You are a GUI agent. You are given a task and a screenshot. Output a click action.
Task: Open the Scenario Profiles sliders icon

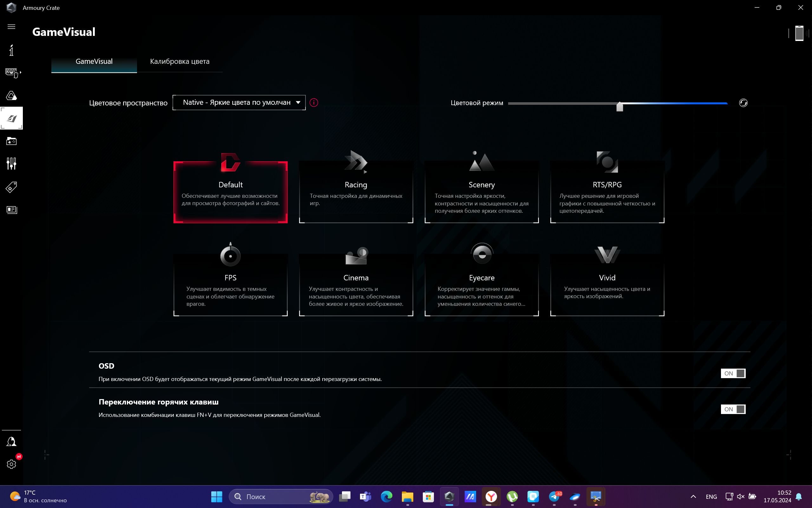click(11, 164)
